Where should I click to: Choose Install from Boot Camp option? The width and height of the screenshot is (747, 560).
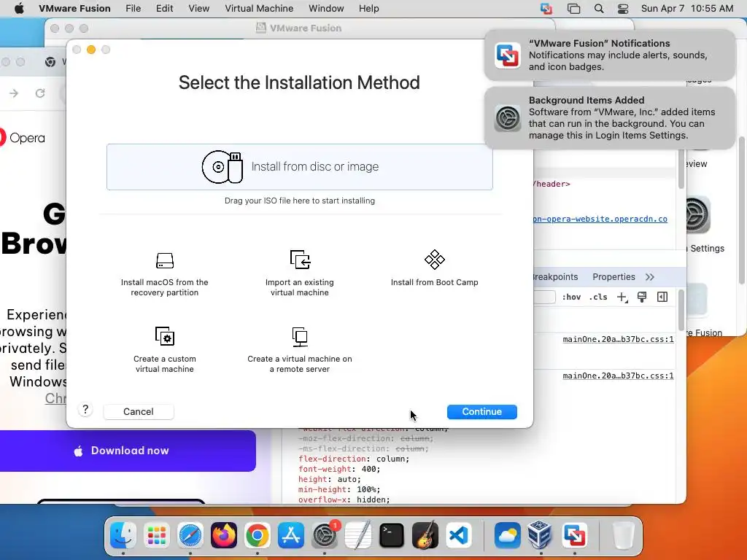435,268
